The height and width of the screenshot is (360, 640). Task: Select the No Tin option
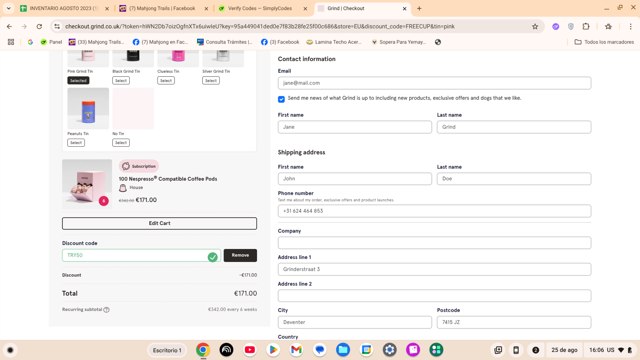point(121,142)
